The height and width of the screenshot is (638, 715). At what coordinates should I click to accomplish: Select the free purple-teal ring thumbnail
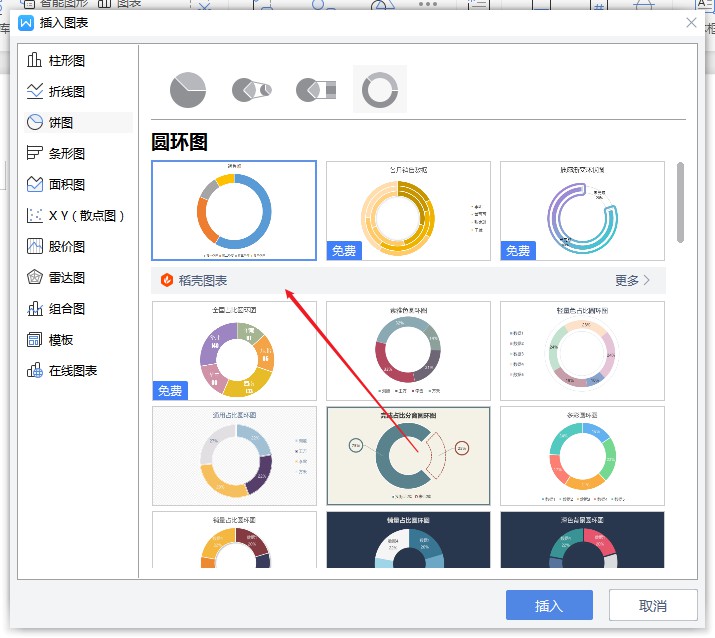(x=582, y=211)
